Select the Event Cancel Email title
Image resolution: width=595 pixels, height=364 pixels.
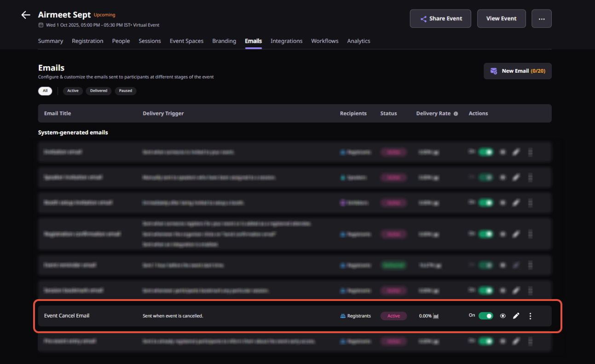[67, 316]
